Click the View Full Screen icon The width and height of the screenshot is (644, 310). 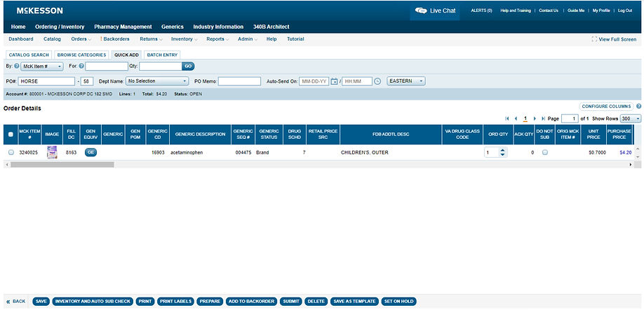click(594, 39)
